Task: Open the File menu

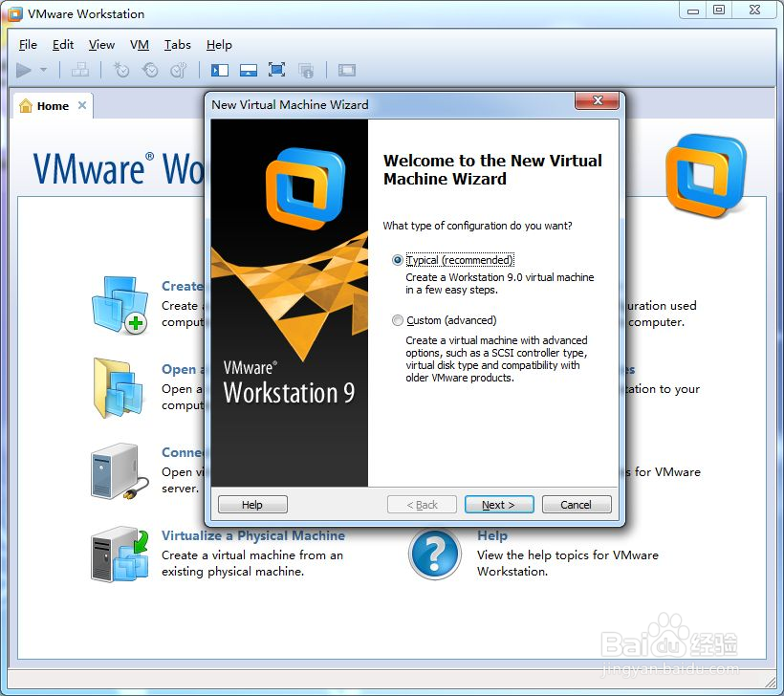Action: (28, 45)
